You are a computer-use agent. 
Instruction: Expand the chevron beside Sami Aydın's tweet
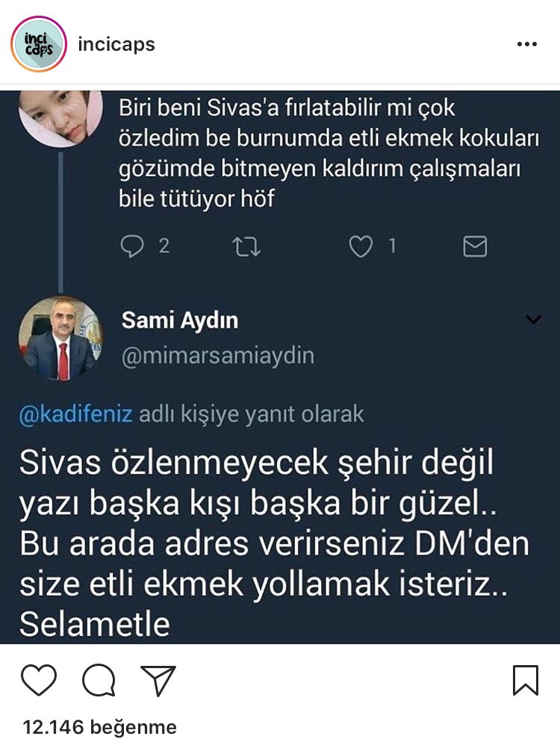[x=533, y=319]
